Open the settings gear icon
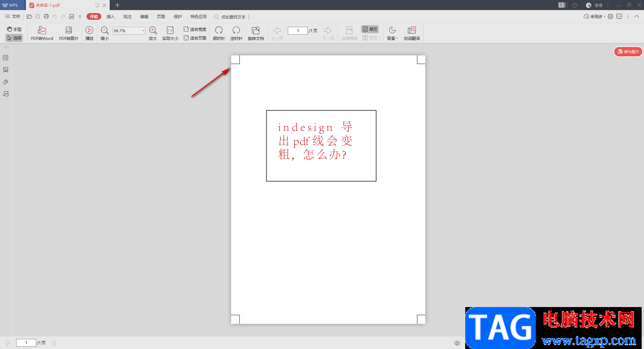This screenshot has width=644, height=349. (610, 16)
